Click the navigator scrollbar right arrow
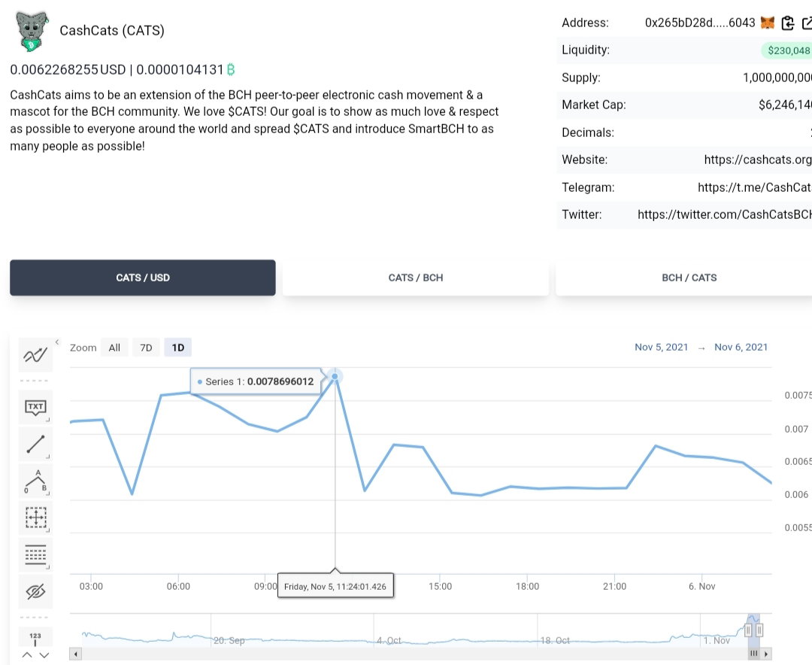812x665 pixels. (x=766, y=654)
